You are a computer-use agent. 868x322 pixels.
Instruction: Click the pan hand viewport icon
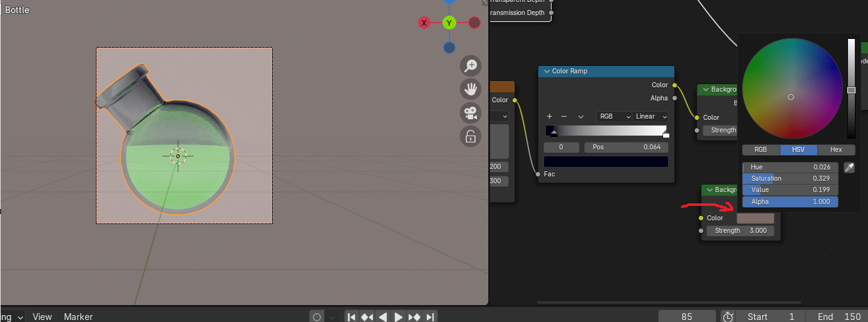tap(470, 89)
